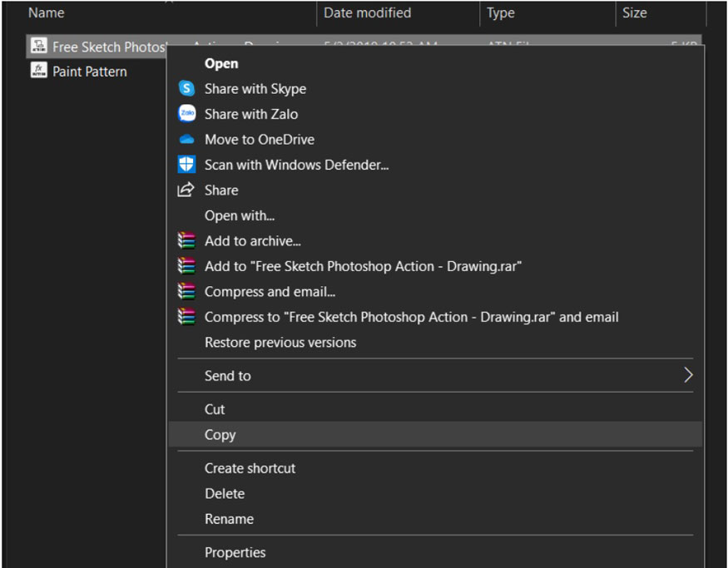Click the OneDrive cloud icon

tap(185, 140)
